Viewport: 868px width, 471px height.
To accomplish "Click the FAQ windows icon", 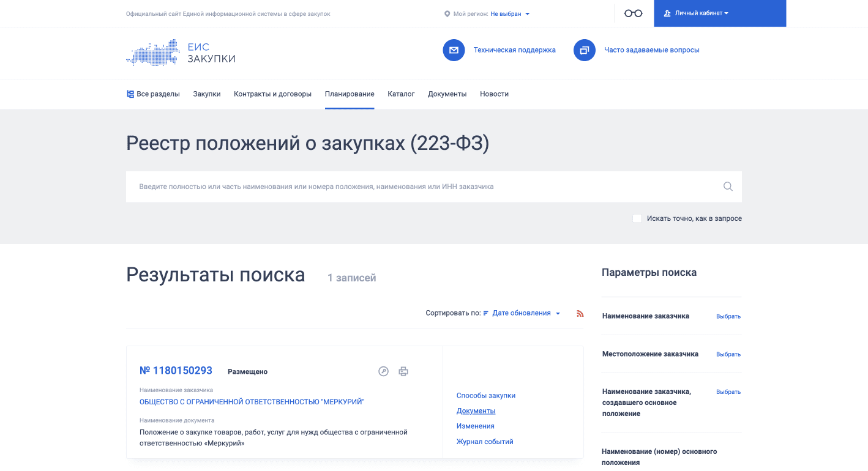I will (584, 50).
